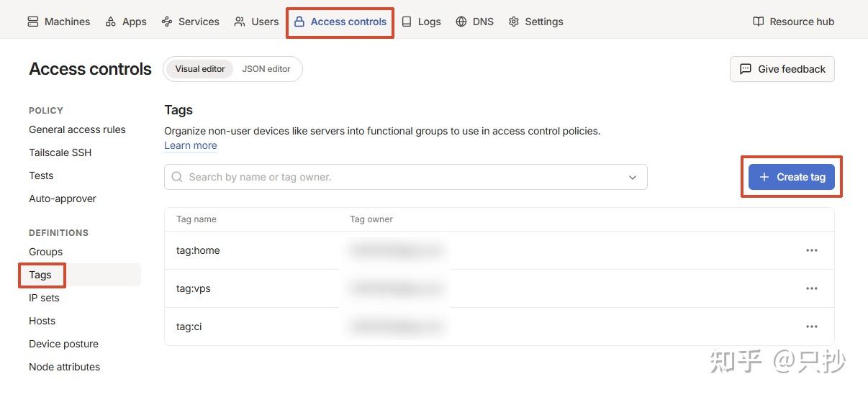Open the Node attributes section
The image size is (868, 397).
64,367
